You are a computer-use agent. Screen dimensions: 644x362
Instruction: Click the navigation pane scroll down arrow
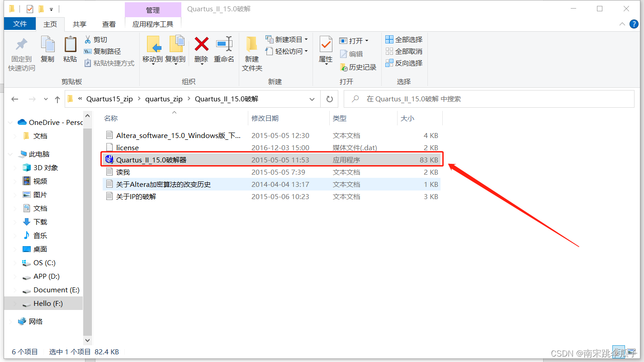(88, 340)
